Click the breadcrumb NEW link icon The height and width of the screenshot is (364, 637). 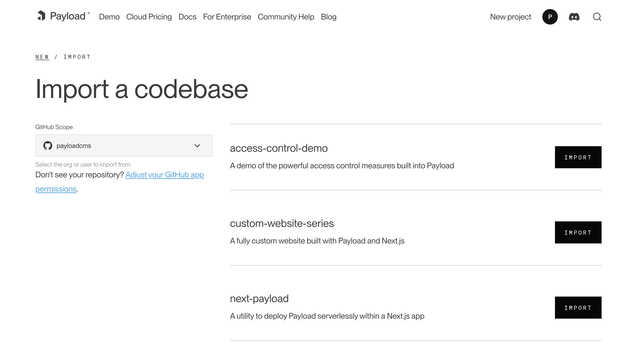(x=42, y=57)
